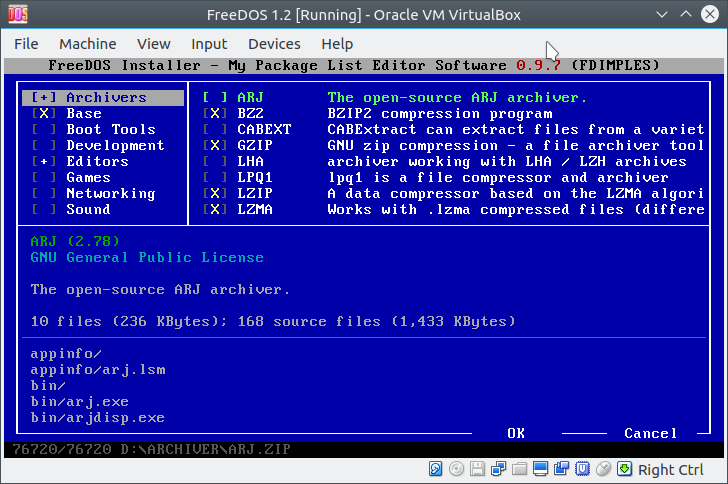Click the floppy disk status icon
The height and width of the screenshot is (484, 728).
pyautogui.click(x=477, y=469)
